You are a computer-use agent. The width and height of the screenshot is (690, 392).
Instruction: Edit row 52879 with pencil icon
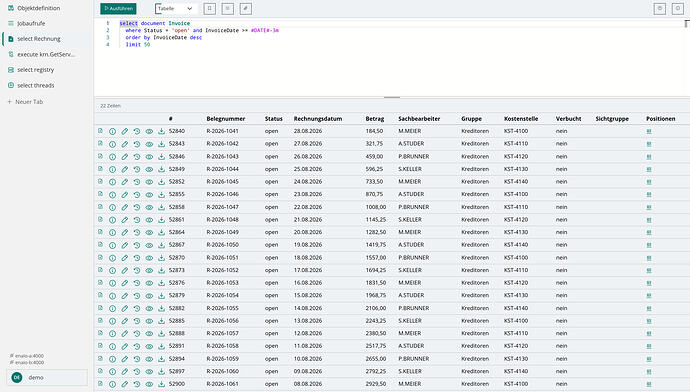click(x=125, y=296)
